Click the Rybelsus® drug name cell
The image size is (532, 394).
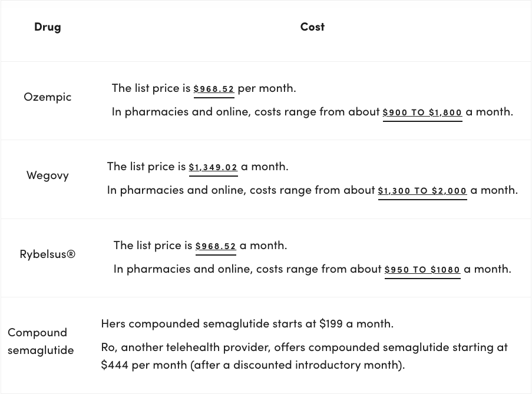tap(48, 254)
